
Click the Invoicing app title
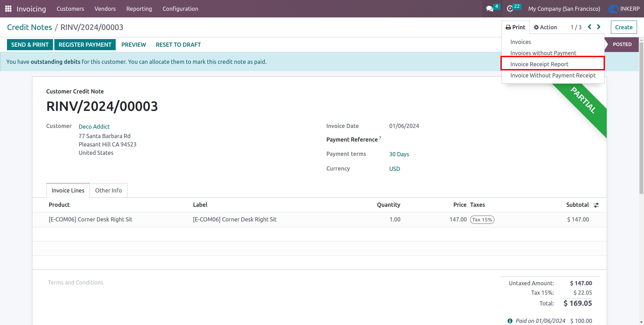point(31,9)
